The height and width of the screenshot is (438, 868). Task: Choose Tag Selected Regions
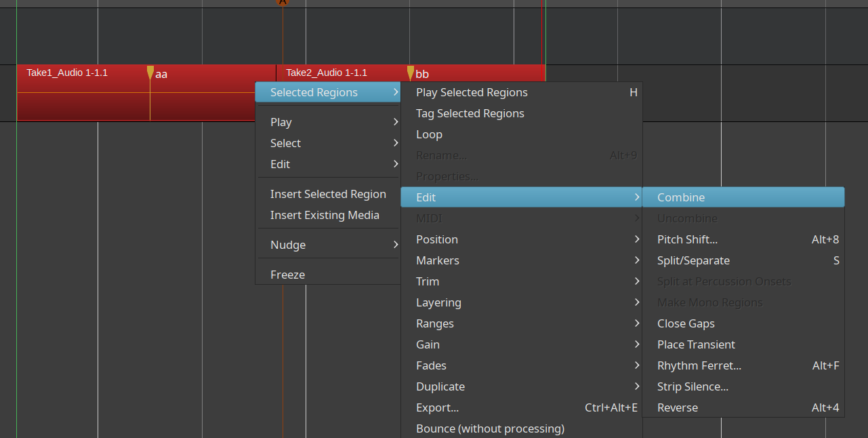470,113
